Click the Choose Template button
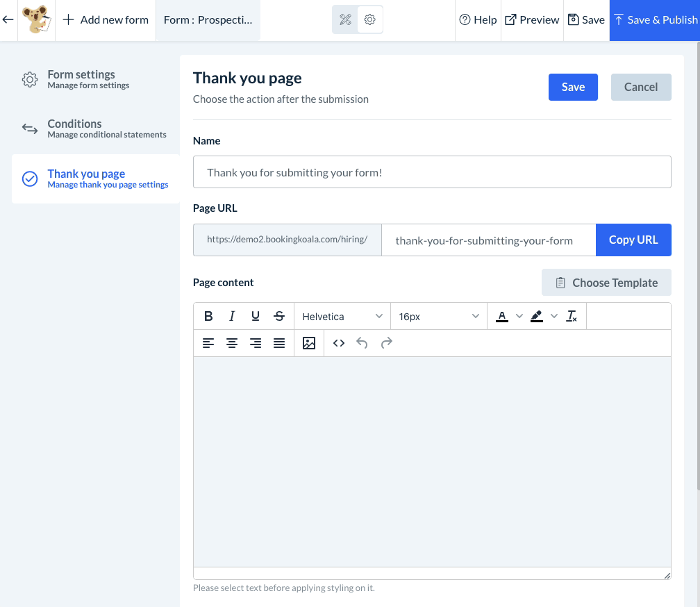Screen dimensions: 700x607 click(x=606, y=283)
